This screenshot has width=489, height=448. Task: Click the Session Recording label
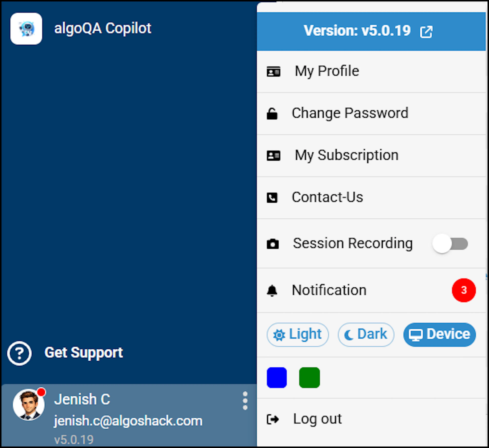[x=353, y=243]
